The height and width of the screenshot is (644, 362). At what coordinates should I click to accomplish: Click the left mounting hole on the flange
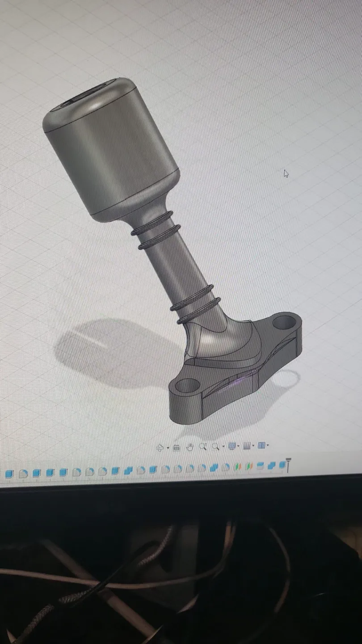pyautogui.click(x=187, y=385)
